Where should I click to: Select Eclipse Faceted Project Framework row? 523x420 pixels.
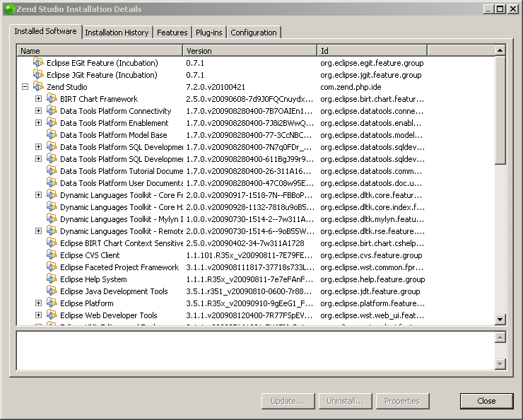point(256,267)
